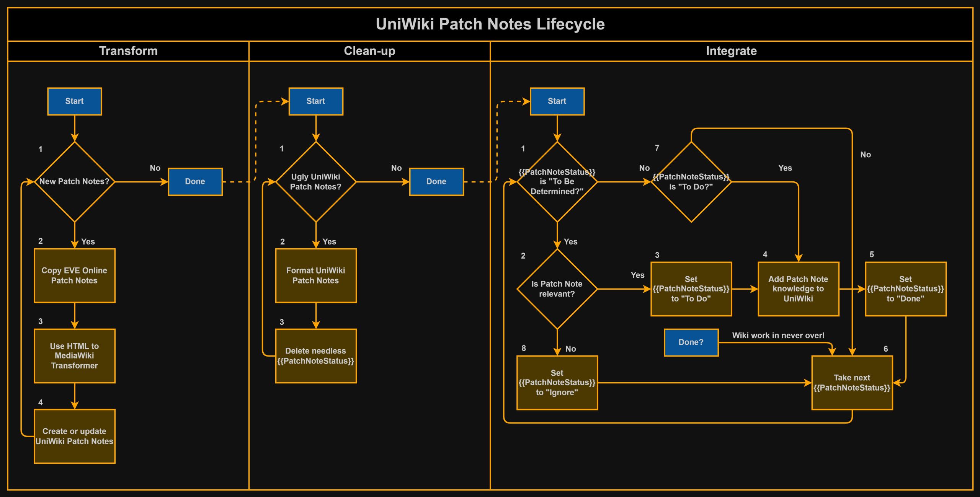Select the Integrate swimlane header
Viewport: 980px width, 497px height.
[x=731, y=51]
